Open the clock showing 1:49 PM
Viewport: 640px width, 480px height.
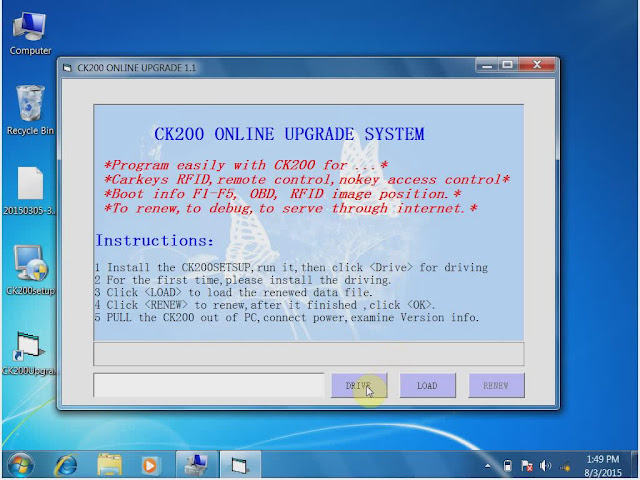[x=602, y=466]
